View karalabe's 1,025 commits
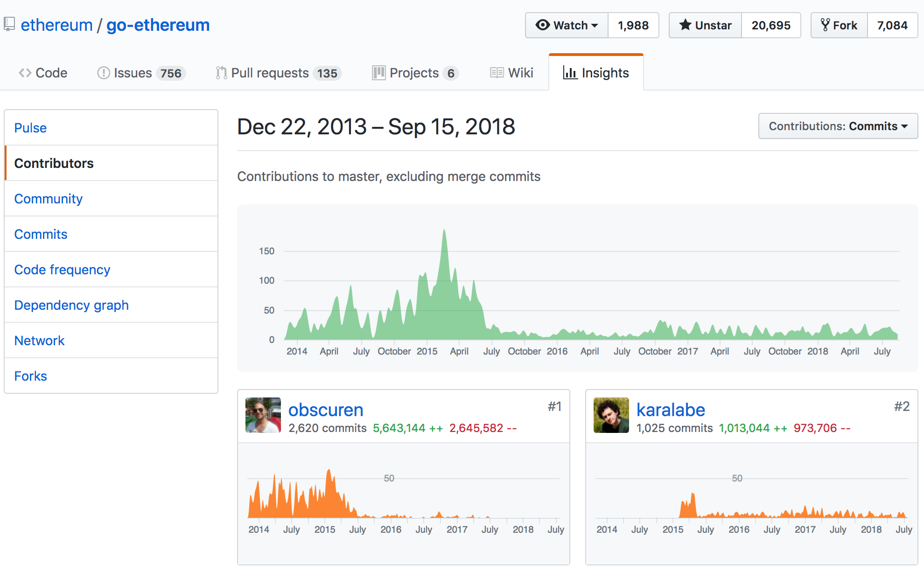 click(x=675, y=428)
